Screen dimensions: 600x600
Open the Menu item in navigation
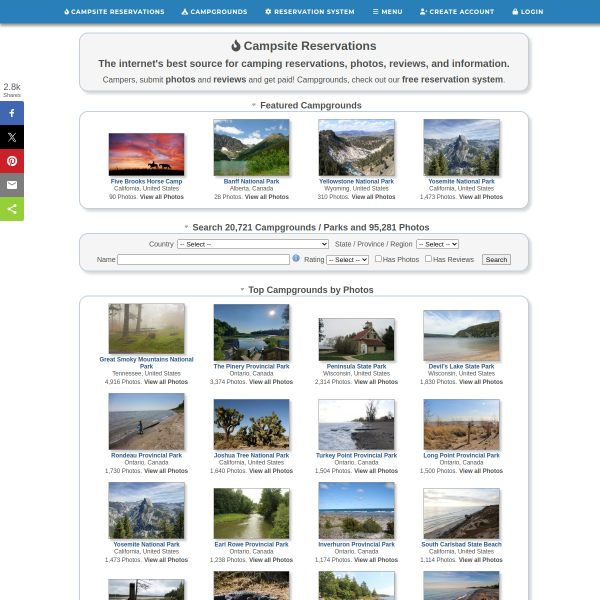coord(387,12)
